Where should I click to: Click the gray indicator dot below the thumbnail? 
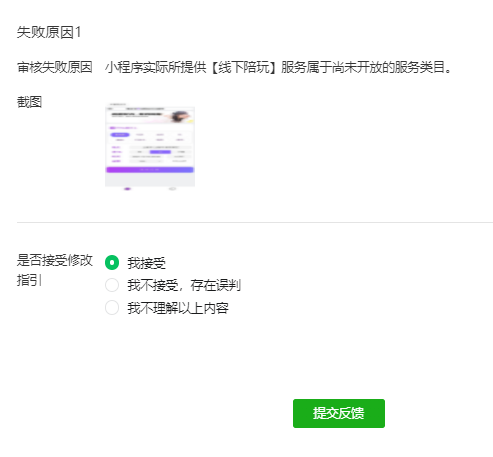(172, 189)
